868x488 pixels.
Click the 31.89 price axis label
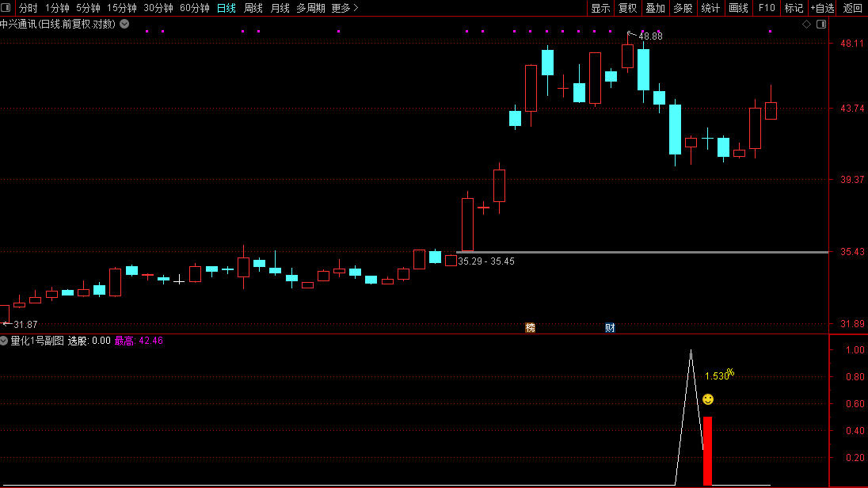coord(852,323)
